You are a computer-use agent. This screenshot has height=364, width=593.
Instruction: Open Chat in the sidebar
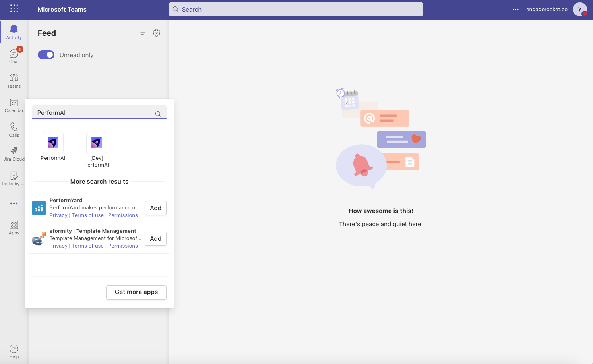14,56
